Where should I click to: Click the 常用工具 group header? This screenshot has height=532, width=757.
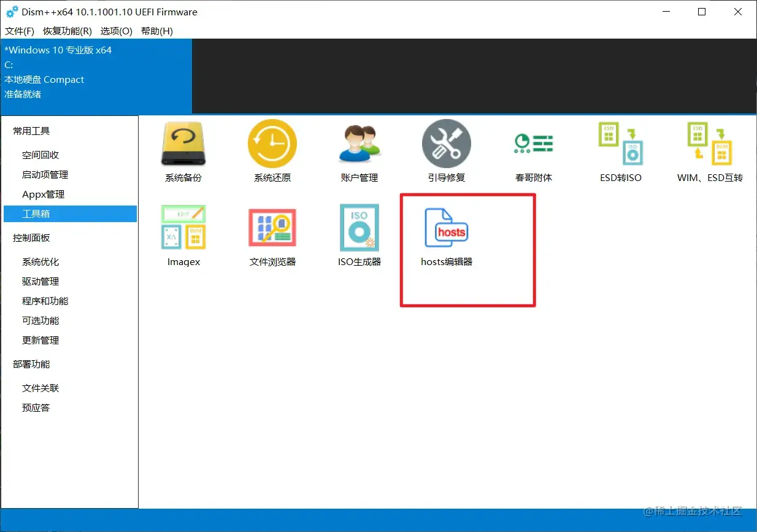point(31,131)
